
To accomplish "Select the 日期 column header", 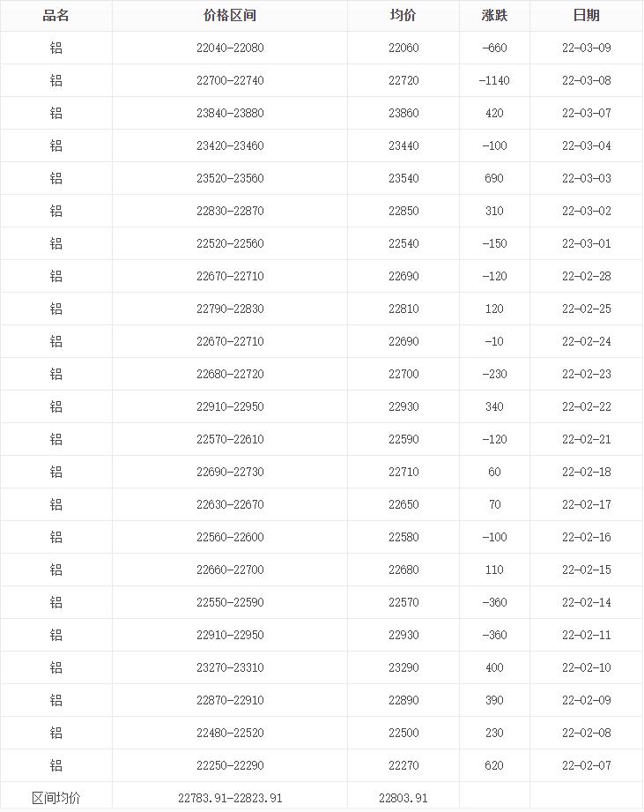I will click(x=586, y=16).
